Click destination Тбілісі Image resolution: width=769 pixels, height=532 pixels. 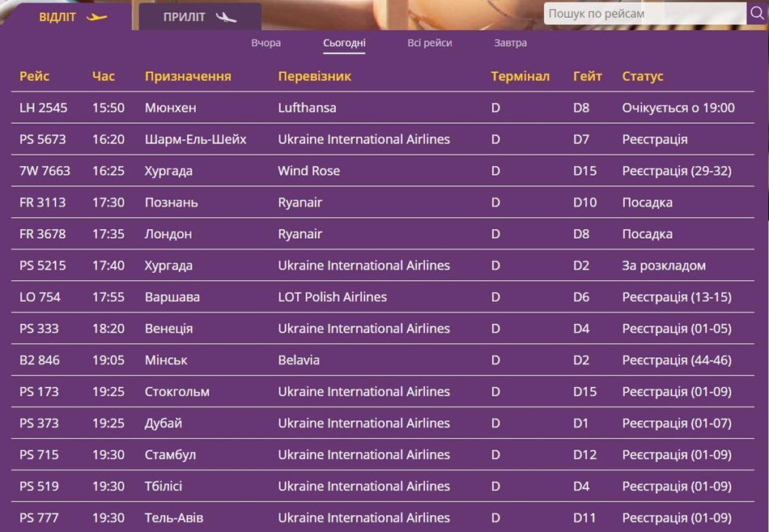click(x=164, y=487)
